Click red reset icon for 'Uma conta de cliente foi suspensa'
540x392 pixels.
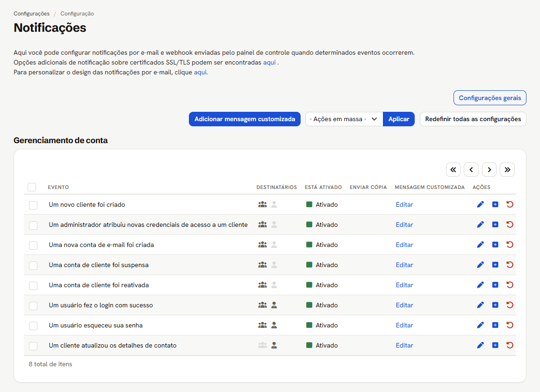(510, 265)
